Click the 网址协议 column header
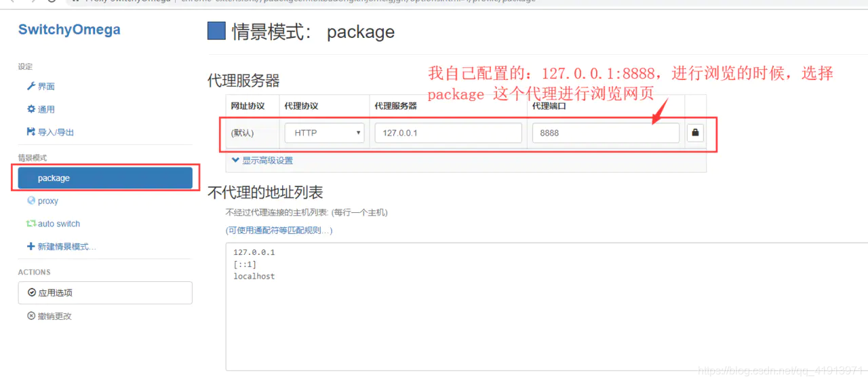 pyautogui.click(x=247, y=106)
